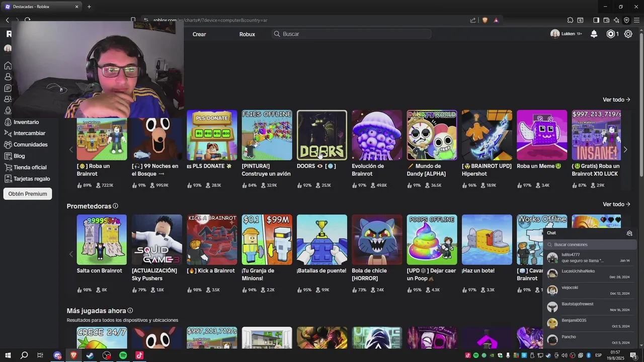Open Ver todo for Prometedoras
The height and width of the screenshot is (362, 644).
616,204
